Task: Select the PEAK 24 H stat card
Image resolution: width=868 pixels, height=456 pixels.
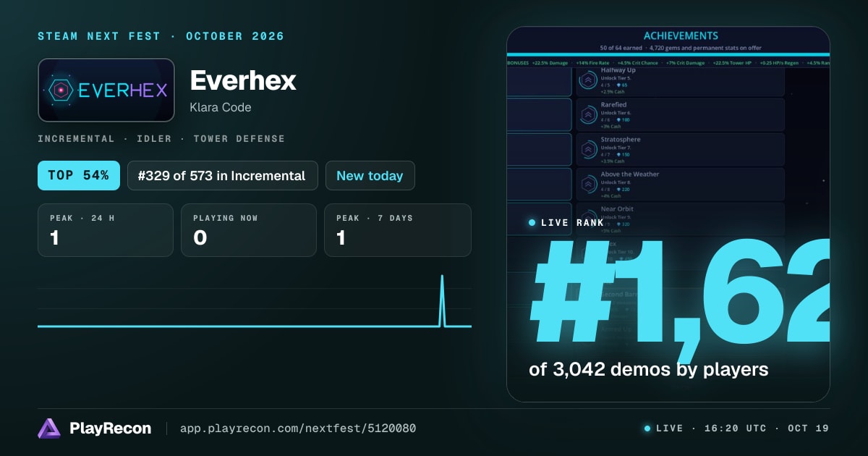Action: (x=106, y=230)
